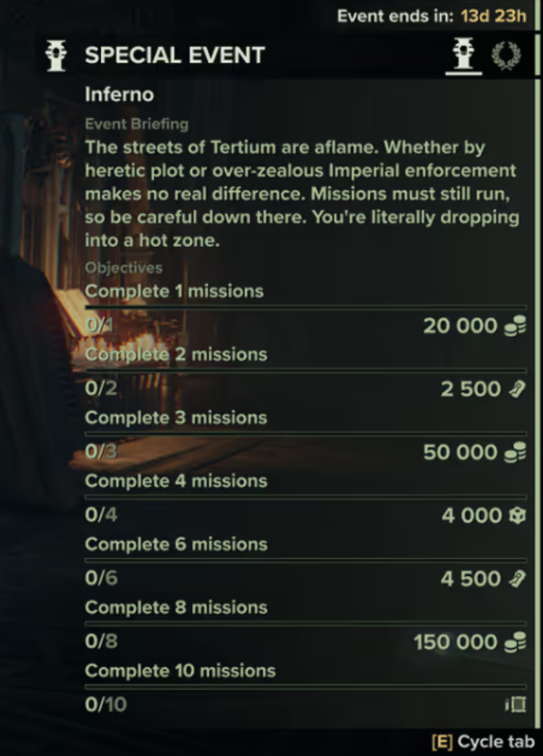Image resolution: width=543 pixels, height=756 pixels.
Task: Click the Complete 8 missions progress bar
Action: (x=305, y=623)
